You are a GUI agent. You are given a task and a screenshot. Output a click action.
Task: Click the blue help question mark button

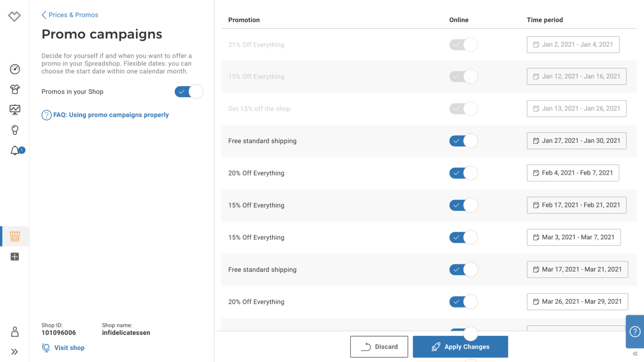[x=636, y=331]
